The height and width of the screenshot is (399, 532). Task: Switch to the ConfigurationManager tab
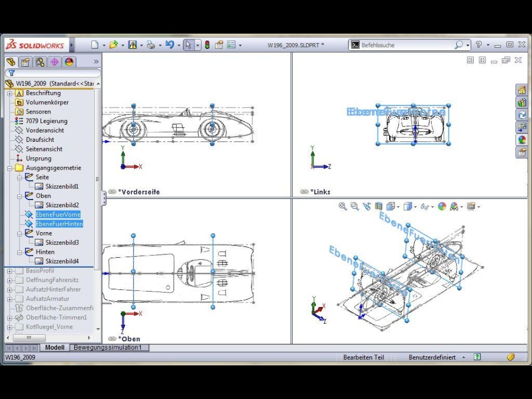(x=40, y=62)
